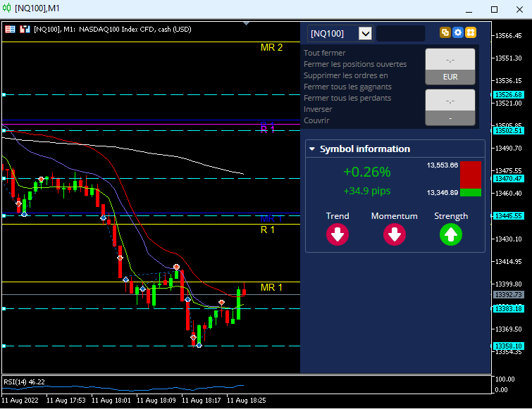Select the [NQ100] symbol combo box
This screenshot has width=532, height=409.
point(340,34)
